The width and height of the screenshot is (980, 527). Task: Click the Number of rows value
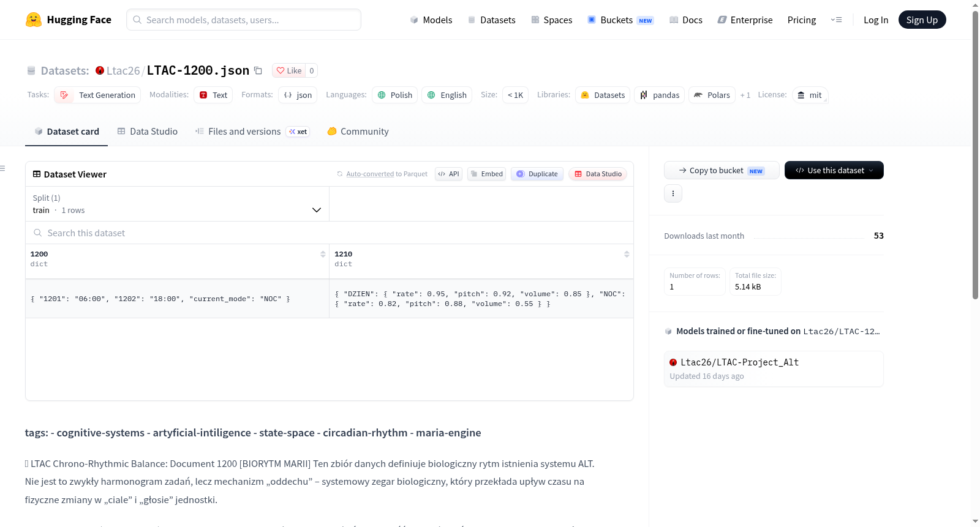click(x=672, y=286)
